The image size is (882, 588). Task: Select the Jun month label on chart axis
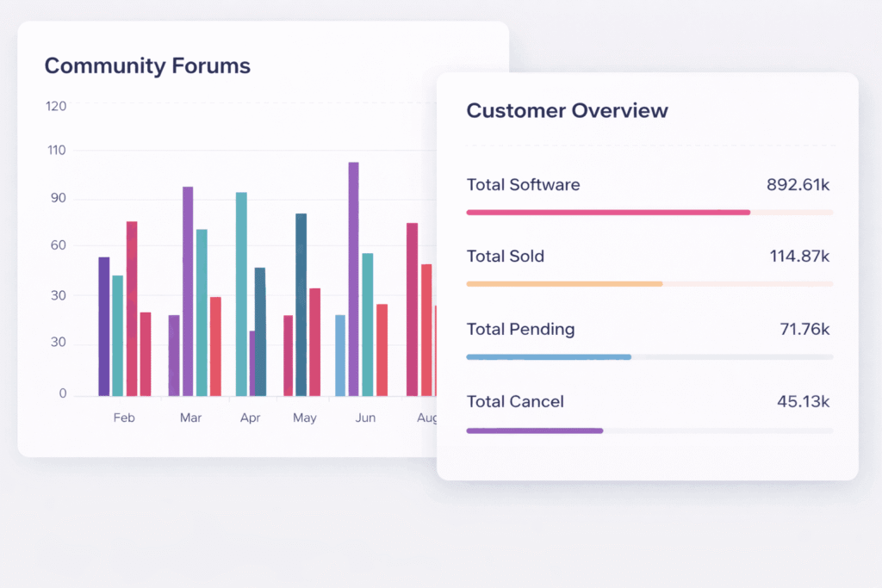coord(365,418)
